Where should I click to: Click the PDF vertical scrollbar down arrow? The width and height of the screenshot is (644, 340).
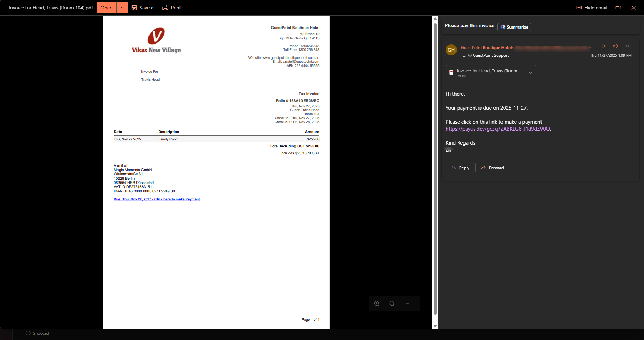[x=435, y=326]
